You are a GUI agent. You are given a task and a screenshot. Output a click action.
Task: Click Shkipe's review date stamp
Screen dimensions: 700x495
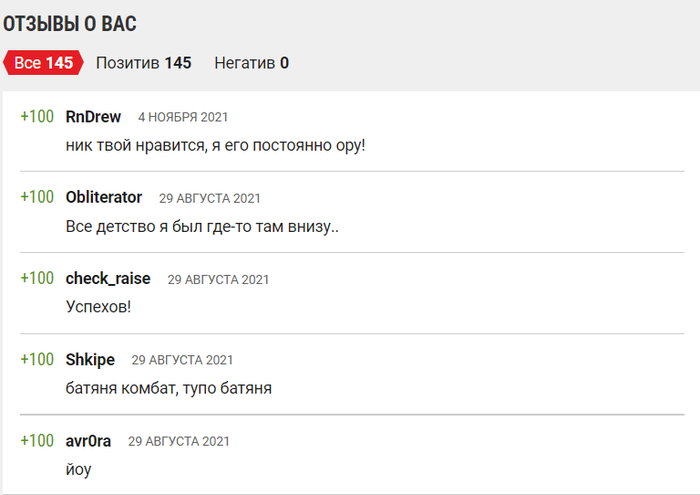coord(182,360)
